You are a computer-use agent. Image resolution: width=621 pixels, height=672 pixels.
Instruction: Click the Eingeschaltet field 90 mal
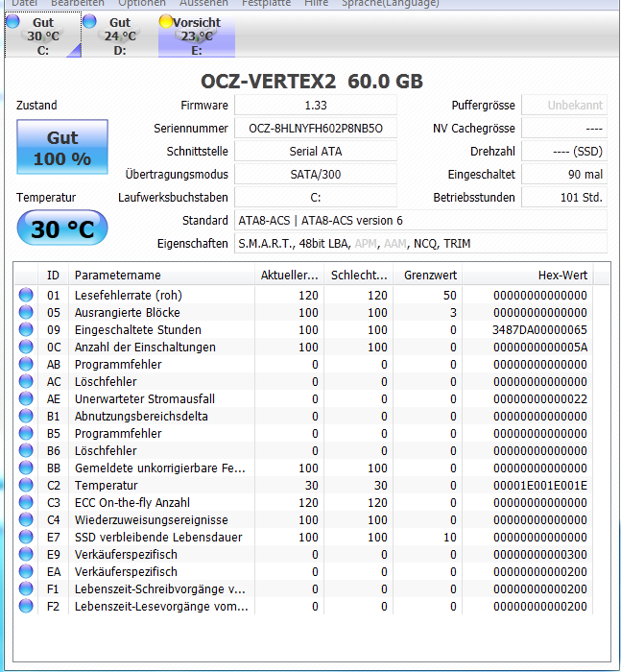[564, 175]
